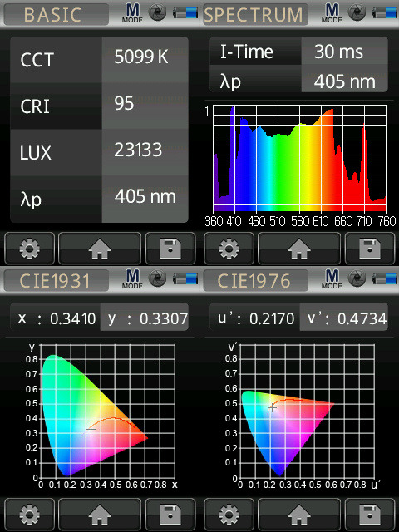Select the SPECTRUM title tab
This screenshot has width=399, height=532.
click(x=256, y=15)
